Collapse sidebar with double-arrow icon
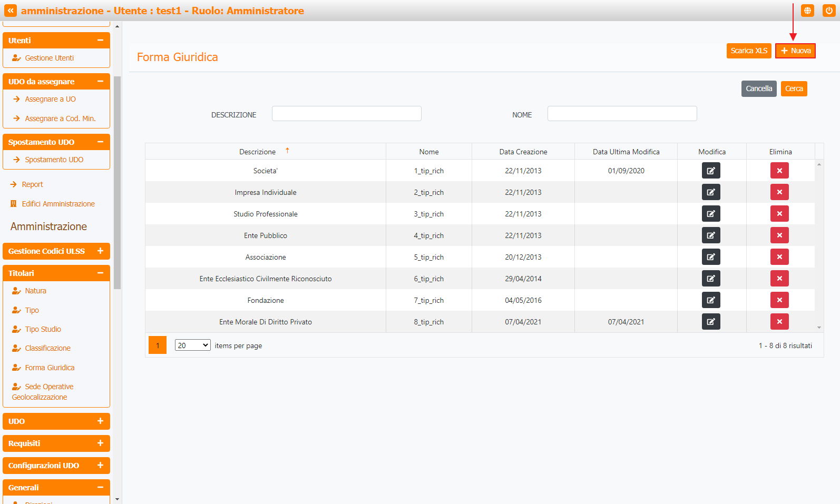The width and height of the screenshot is (840, 504). (x=11, y=11)
